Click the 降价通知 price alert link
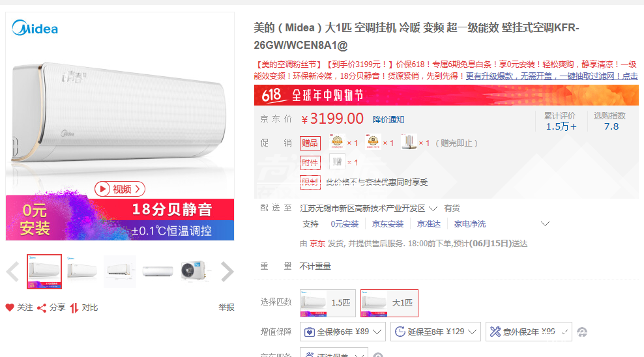This screenshot has width=644, height=357. click(388, 119)
